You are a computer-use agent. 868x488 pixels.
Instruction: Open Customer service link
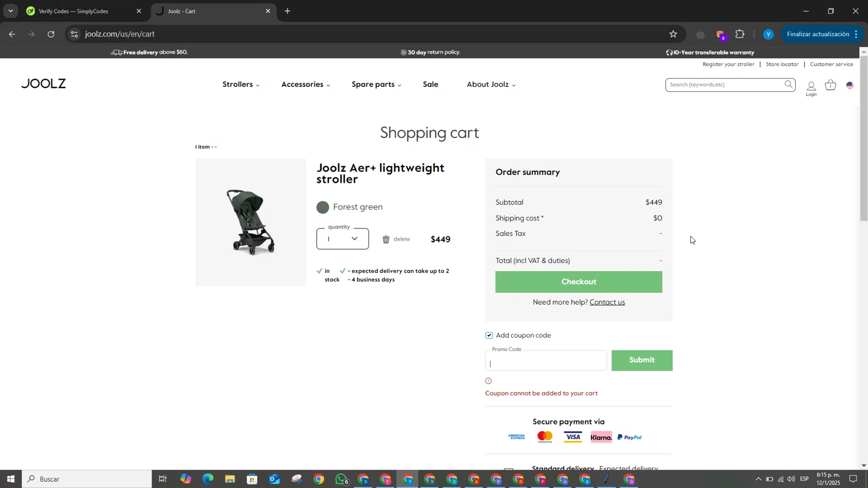832,64
